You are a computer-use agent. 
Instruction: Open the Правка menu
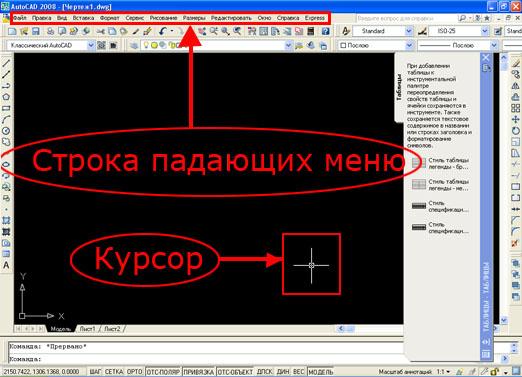point(42,18)
